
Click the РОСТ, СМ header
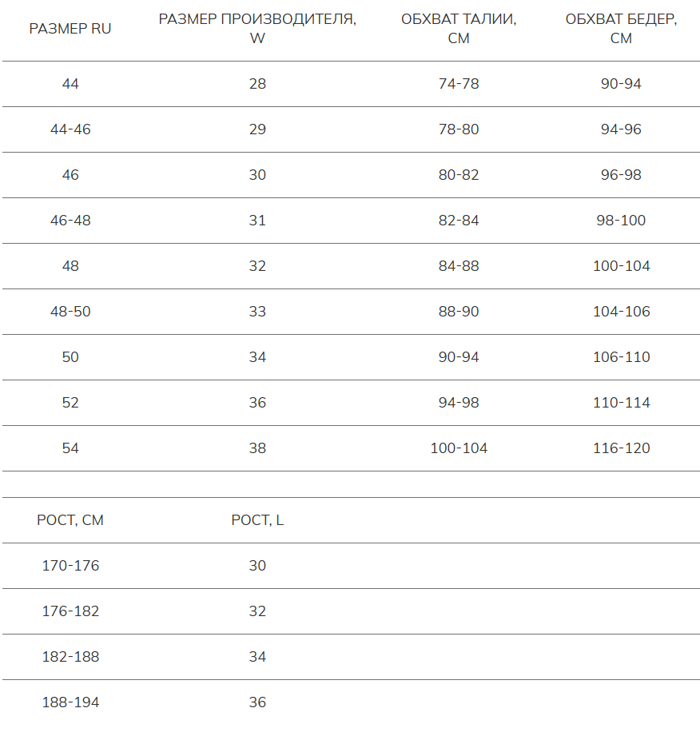coord(70,520)
